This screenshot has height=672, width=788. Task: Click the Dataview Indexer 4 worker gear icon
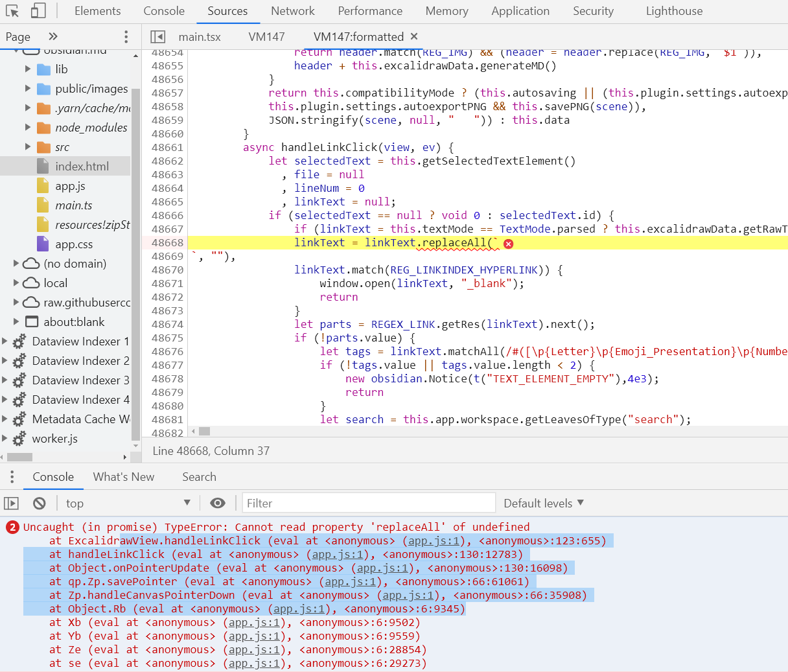[19, 400]
